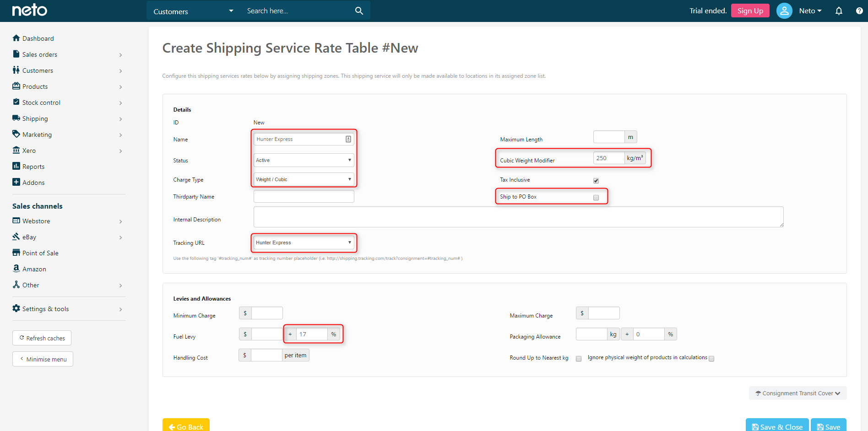Viewport: 868px width, 431px height.
Task: Open the Reports sidebar item
Action: (33, 167)
